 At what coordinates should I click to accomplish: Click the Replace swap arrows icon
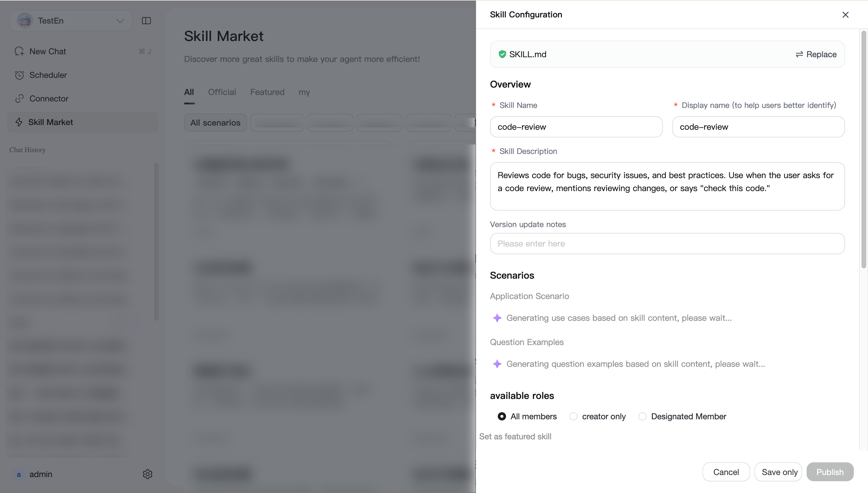tap(799, 54)
